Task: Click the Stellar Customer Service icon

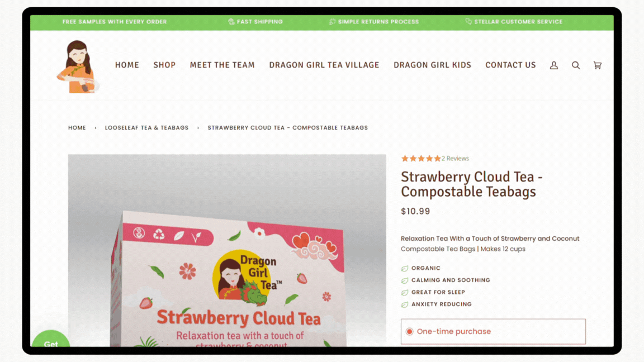Action: coord(468,21)
